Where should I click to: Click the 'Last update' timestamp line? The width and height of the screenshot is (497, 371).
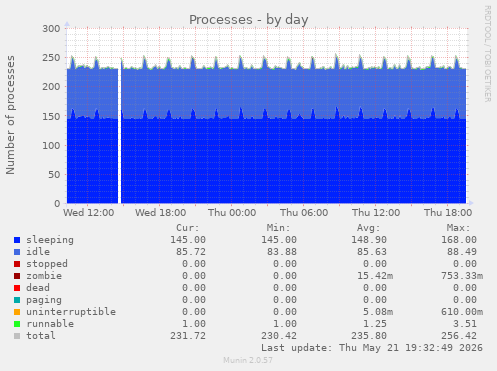click(x=372, y=348)
